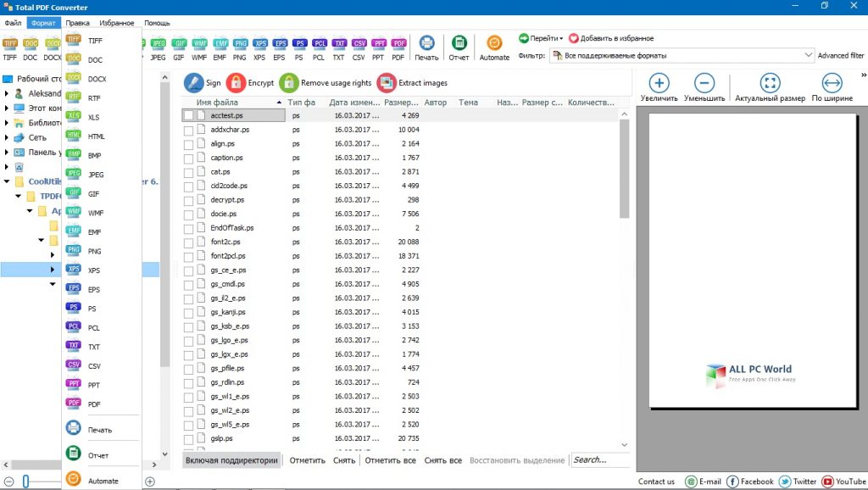This screenshot has width=868, height=490.
Task: Expand the Aleksand user tree node
Action: point(7,93)
